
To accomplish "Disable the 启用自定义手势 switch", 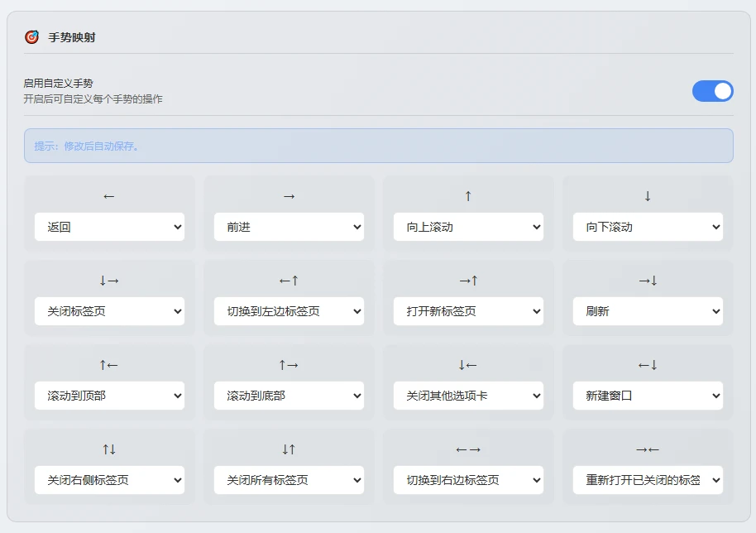I will pos(712,91).
